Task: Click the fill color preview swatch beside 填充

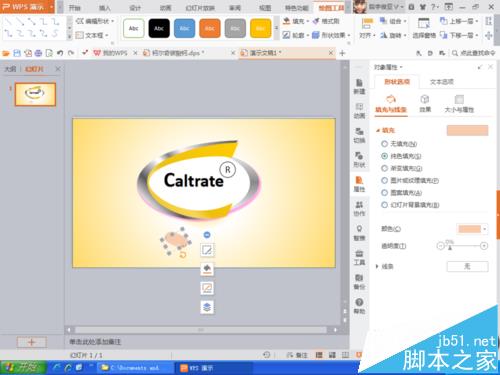Action: click(467, 130)
